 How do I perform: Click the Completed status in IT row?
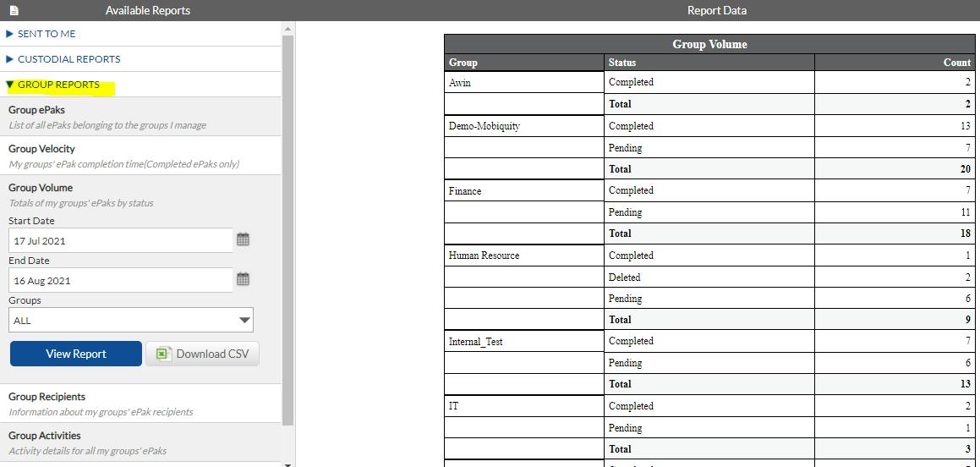click(x=709, y=406)
